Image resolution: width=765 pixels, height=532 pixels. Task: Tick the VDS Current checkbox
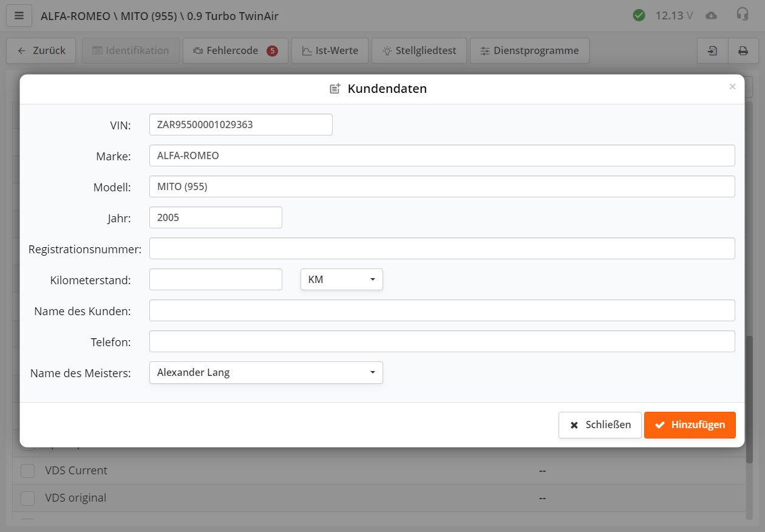pos(28,471)
